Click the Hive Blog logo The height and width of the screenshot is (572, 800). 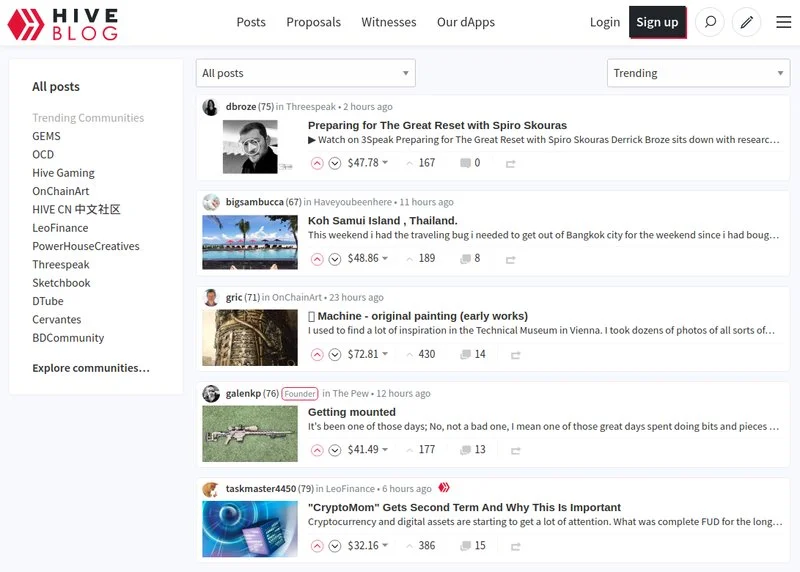[62, 24]
